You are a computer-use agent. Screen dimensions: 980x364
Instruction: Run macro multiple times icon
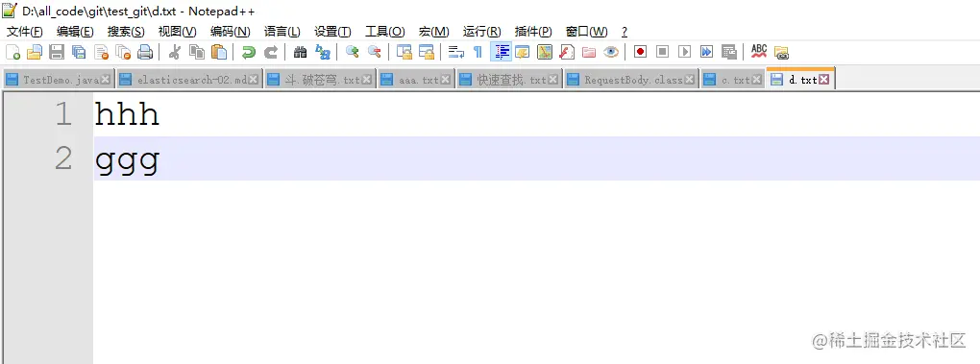click(707, 52)
